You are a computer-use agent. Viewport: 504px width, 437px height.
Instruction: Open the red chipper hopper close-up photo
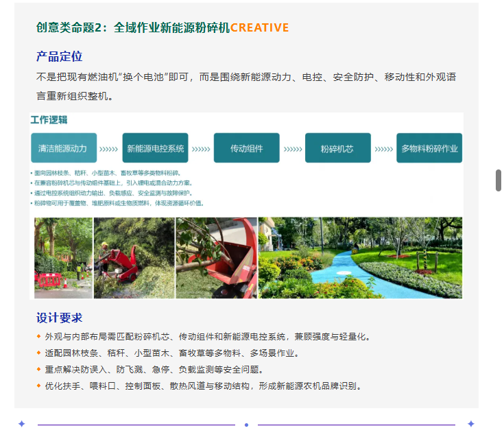pos(217,258)
